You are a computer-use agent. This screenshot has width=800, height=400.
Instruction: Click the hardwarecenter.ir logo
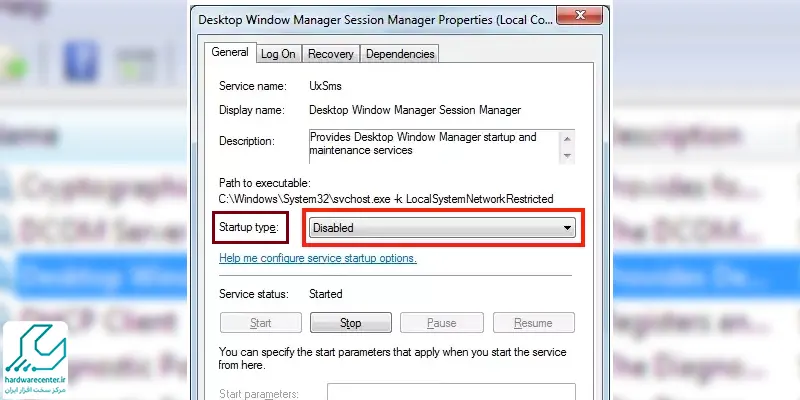tap(35, 359)
